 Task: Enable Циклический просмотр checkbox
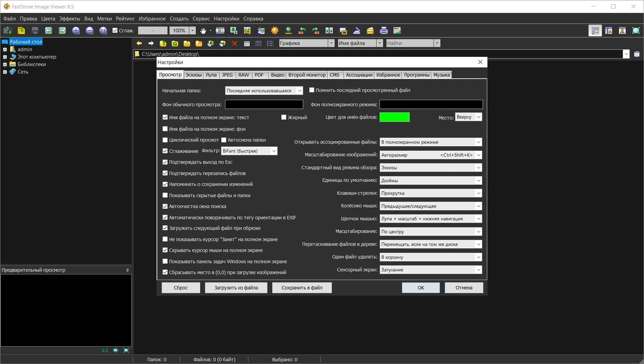click(165, 140)
